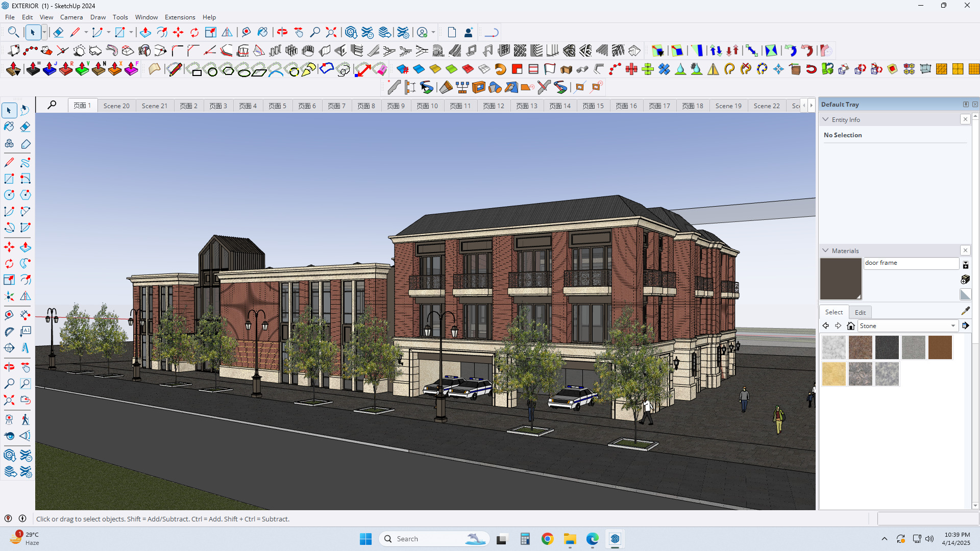Click the eyedropper sample paint icon

pos(965,311)
